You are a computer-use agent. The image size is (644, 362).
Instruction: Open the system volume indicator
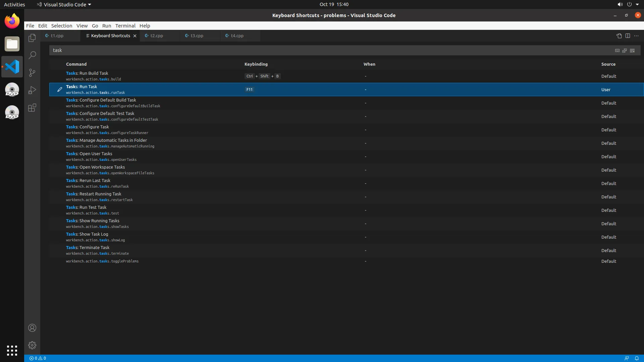[620, 4]
